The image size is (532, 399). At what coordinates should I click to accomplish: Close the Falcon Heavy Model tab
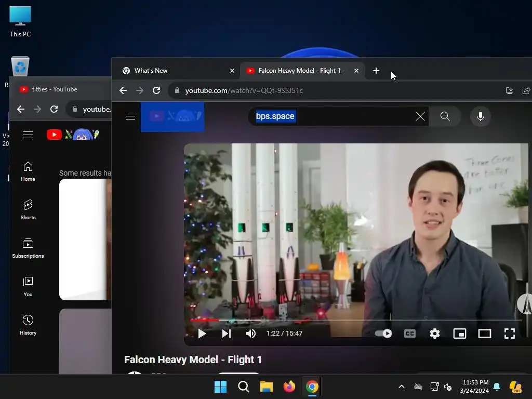[356, 71]
